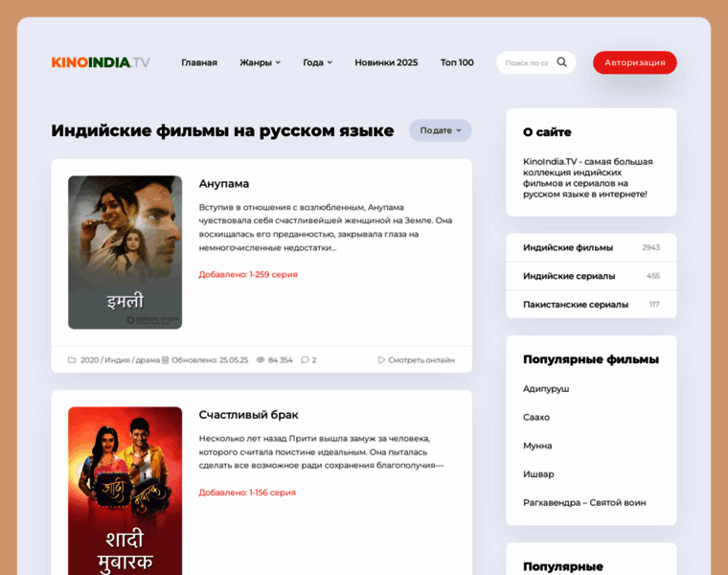The width and height of the screenshot is (728, 575).
Task: Click the comments bubble icon for Анупама
Action: (x=305, y=360)
